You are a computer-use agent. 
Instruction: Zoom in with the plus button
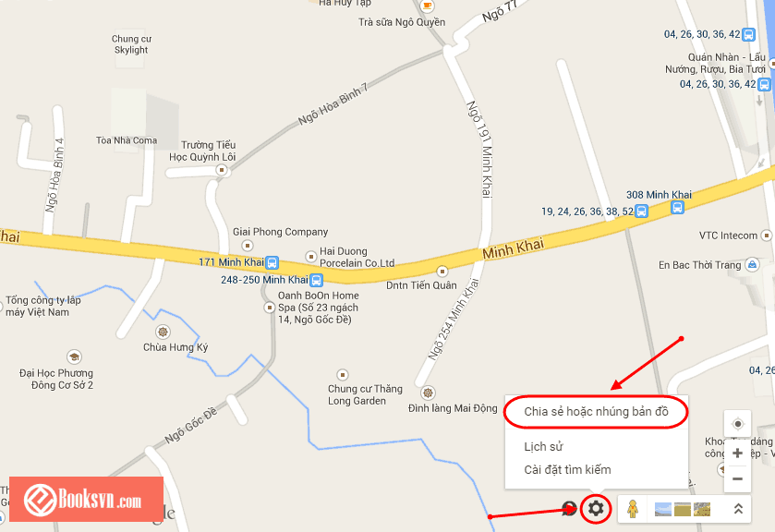tap(737, 453)
